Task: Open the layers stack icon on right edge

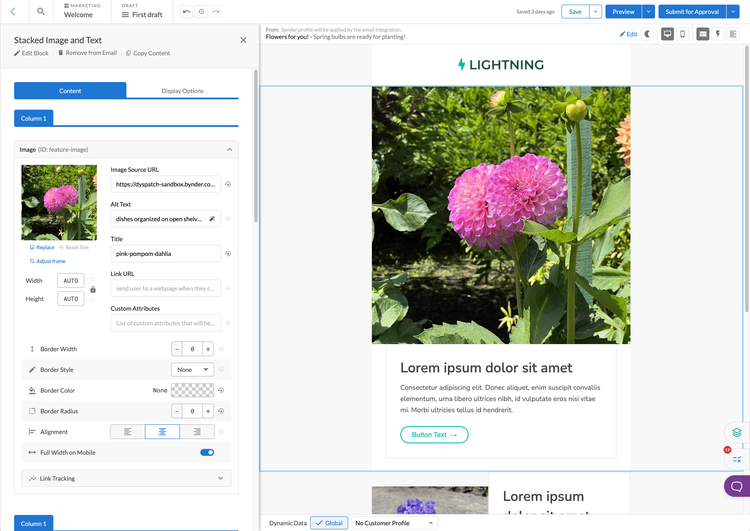Action: point(737,432)
